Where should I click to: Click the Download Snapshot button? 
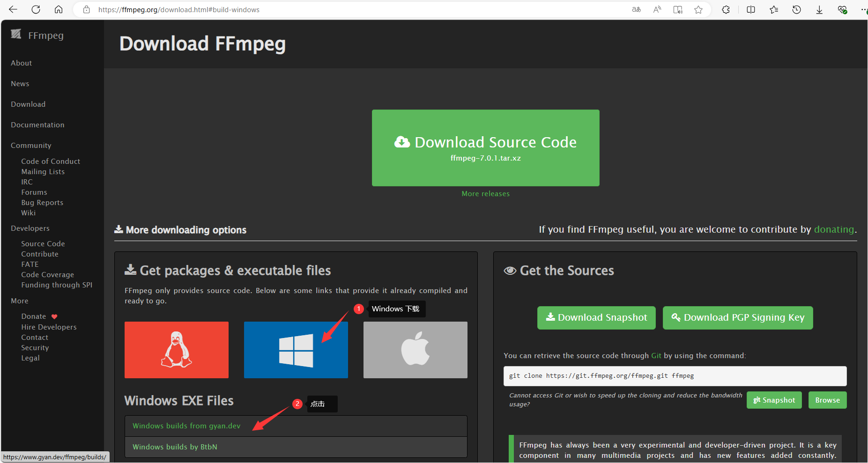pos(596,318)
